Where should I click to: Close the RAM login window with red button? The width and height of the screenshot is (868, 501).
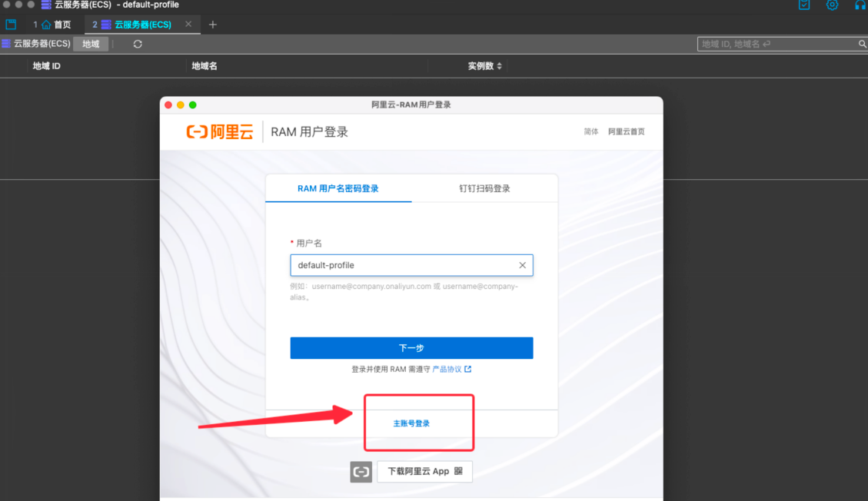coord(168,105)
